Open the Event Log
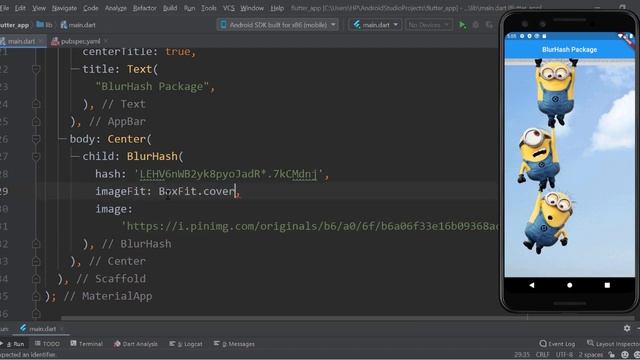The image size is (640, 360). tap(557, 344)
